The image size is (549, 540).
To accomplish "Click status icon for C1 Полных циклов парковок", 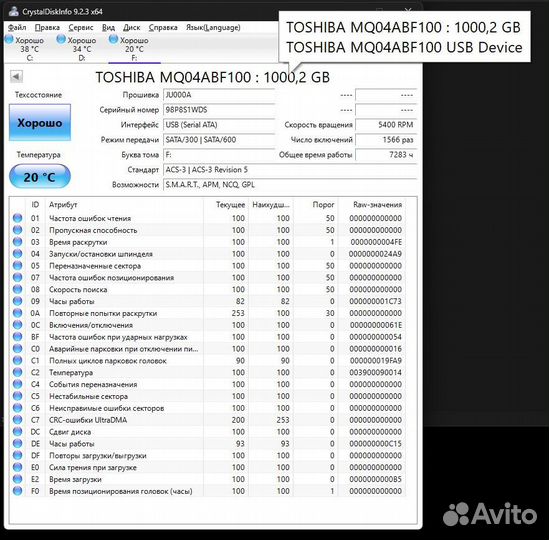I will click(x=18, y=361).
